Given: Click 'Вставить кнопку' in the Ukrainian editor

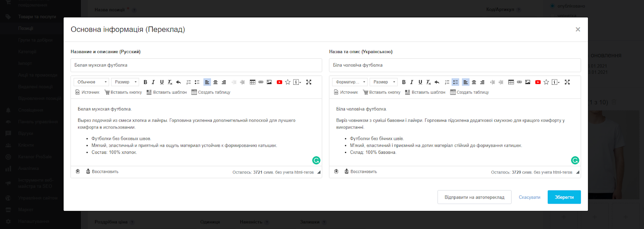Looking at the screenshot, I should [382, 92].
